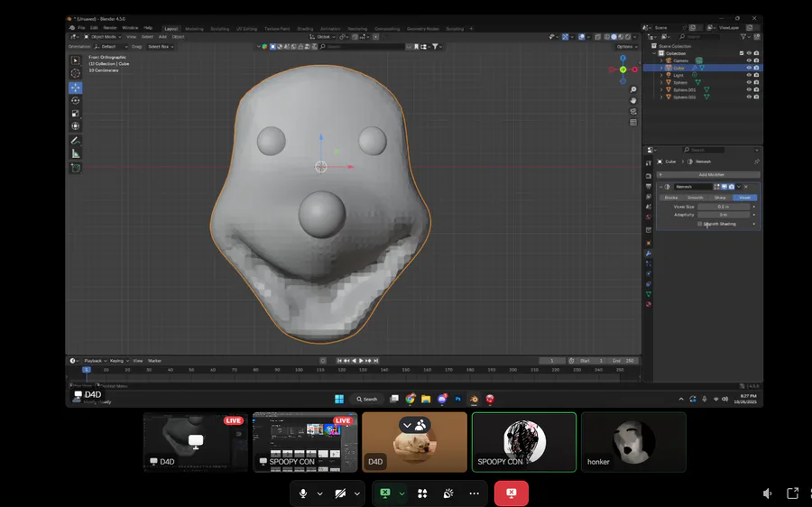Switch to the Sculpting workspace tab
The image size is (812, 507).
pyautogui.click(x=219, y=28)
